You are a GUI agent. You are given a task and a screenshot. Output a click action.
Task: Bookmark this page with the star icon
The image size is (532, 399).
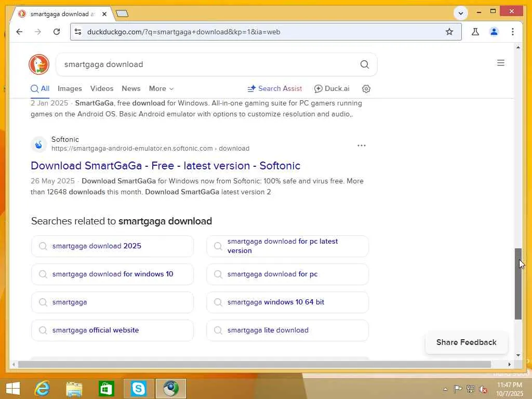pos(449,32)
